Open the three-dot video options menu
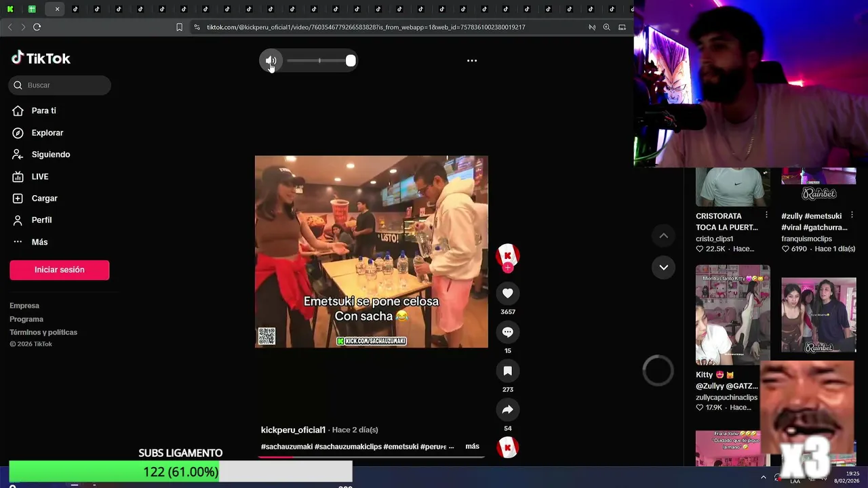 pyautogui.click(x=472, y=60)
